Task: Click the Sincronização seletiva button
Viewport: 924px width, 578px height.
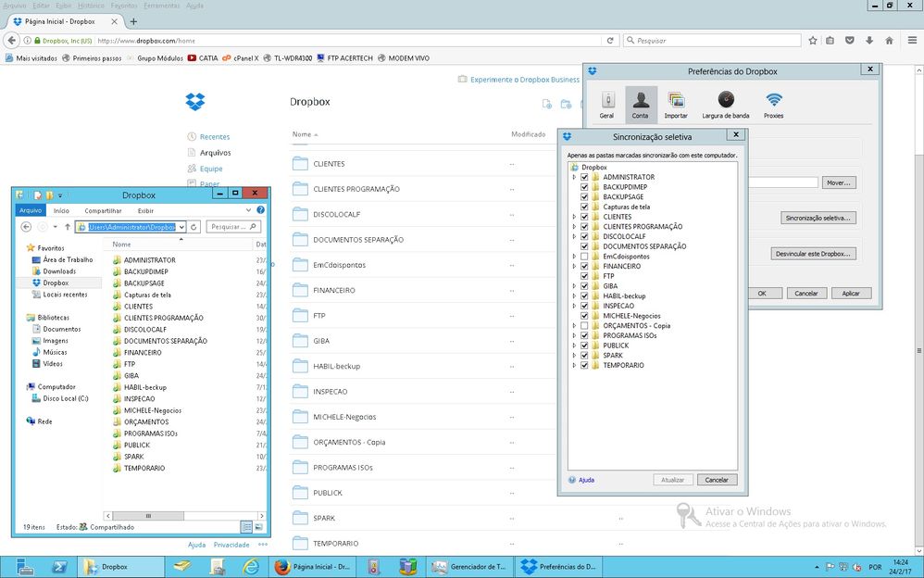Action: click(818, 218)
